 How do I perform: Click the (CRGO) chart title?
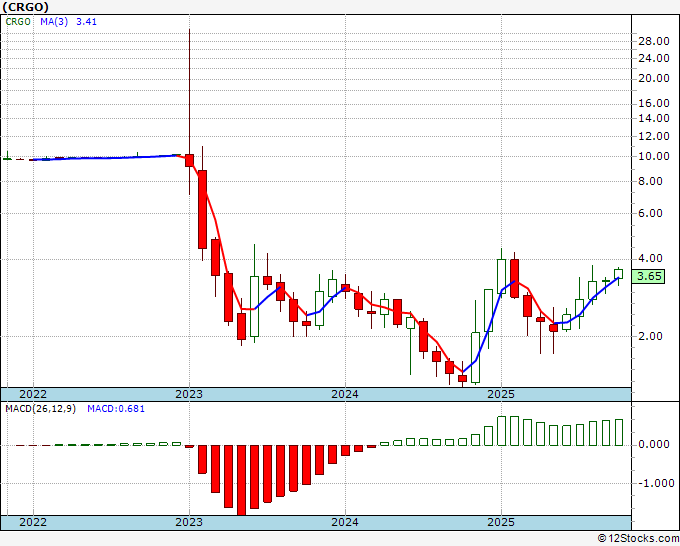pyautogui.click(x=25, y=7)
